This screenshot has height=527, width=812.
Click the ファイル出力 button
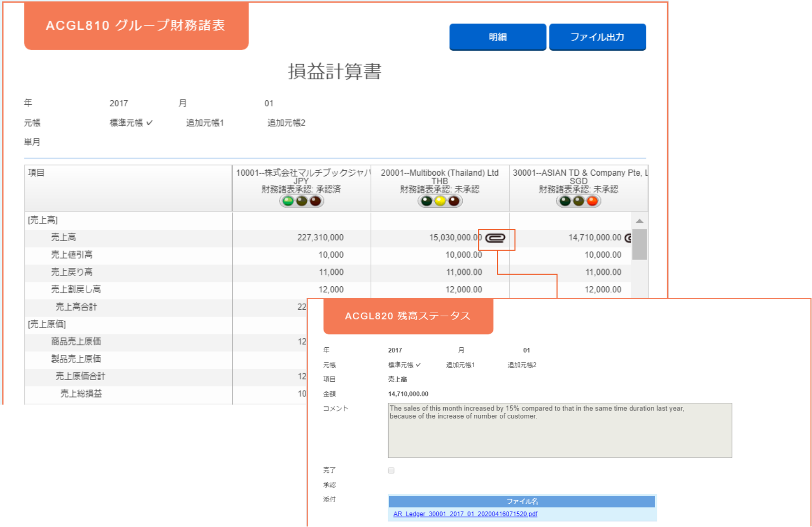[x=598, y=37]
